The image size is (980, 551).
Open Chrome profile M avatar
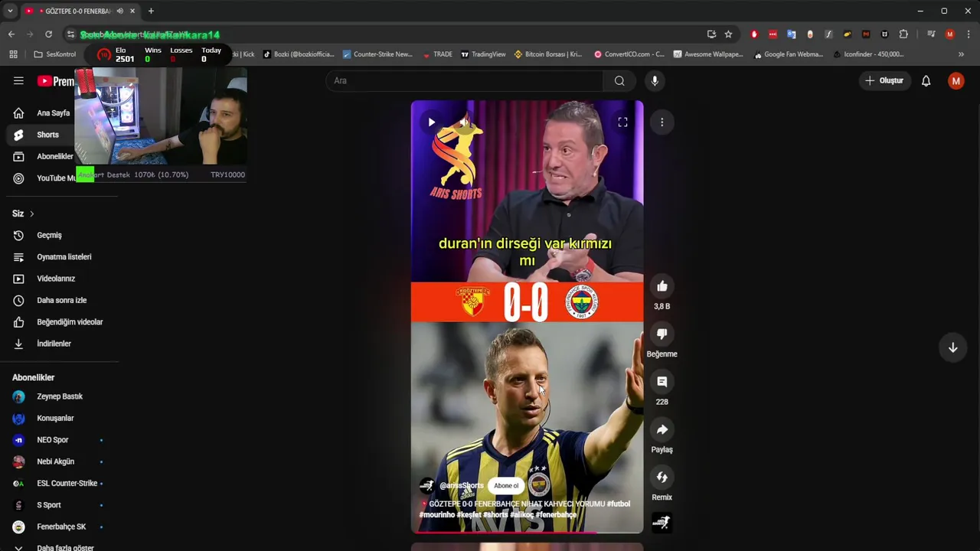(x=950, y=34)
